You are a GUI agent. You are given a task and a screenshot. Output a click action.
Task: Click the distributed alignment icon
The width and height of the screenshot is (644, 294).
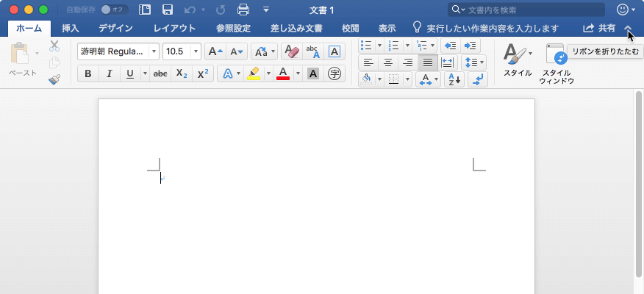[x=447, y=62]
